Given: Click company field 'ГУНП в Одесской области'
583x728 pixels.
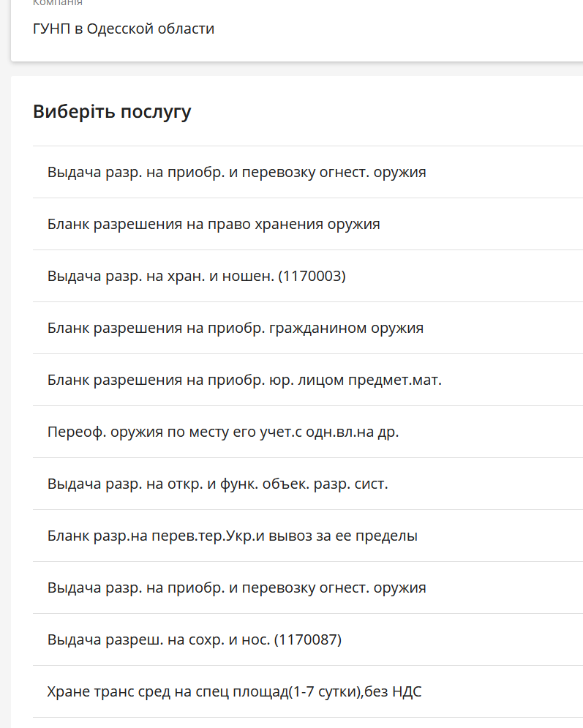Looking at the screenshot, I should tap(124, 29).
